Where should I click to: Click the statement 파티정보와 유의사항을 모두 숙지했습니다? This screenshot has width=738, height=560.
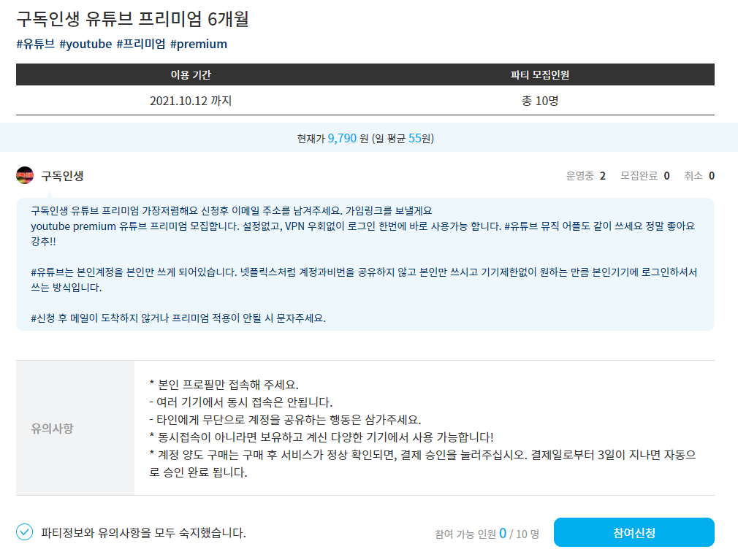coord(143,533)
